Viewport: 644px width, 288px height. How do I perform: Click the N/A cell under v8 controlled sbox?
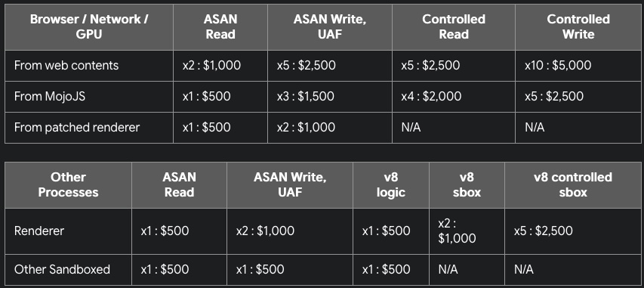[x=524, y=270]
